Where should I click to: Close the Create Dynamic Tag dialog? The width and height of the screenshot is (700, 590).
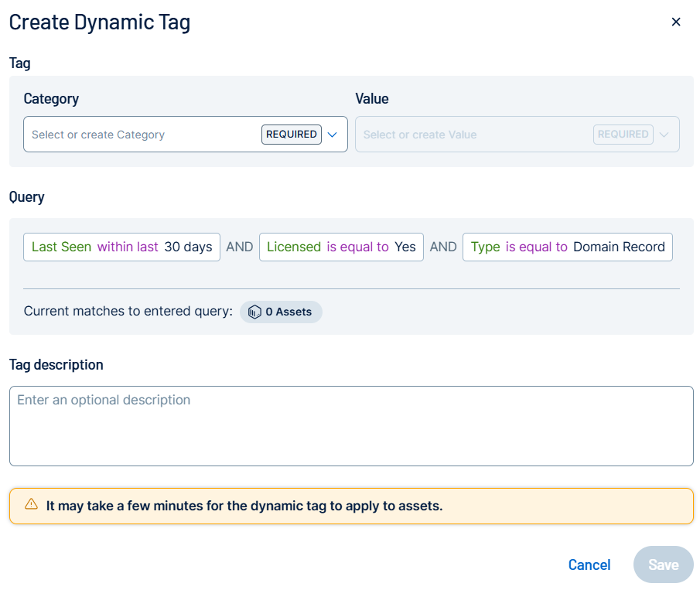pos(675,22)
